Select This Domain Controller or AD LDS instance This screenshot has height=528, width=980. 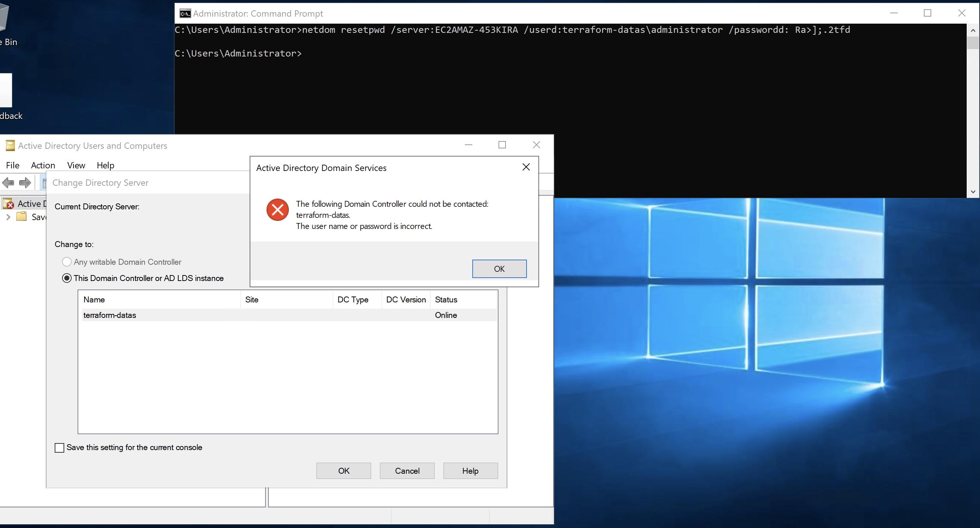coord(66,278)
